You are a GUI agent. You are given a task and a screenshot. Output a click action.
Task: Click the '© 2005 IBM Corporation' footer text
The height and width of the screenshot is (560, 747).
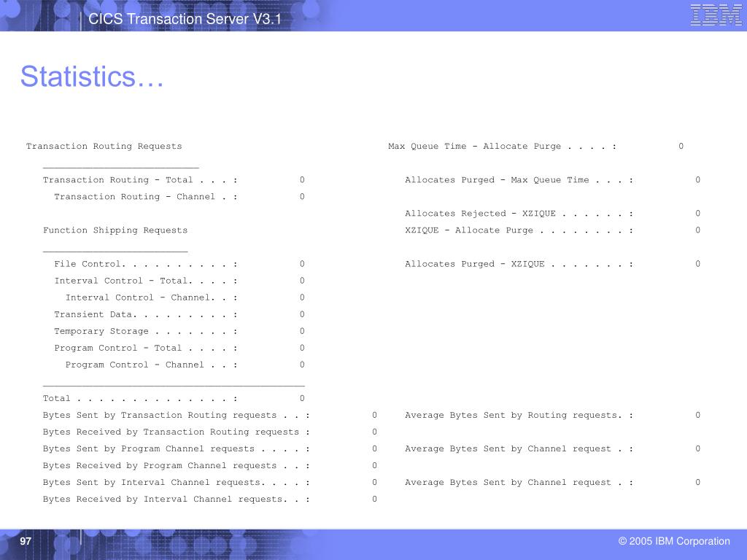(674, 542)
